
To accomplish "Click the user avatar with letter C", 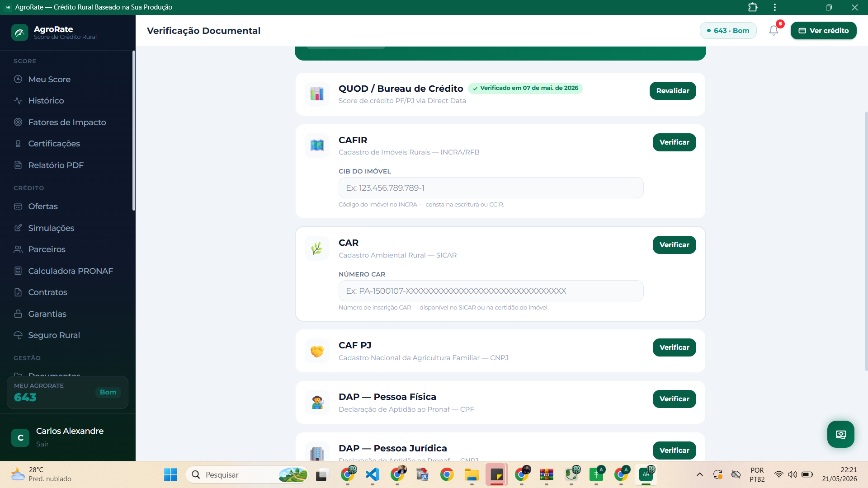I will pos(20,437).
